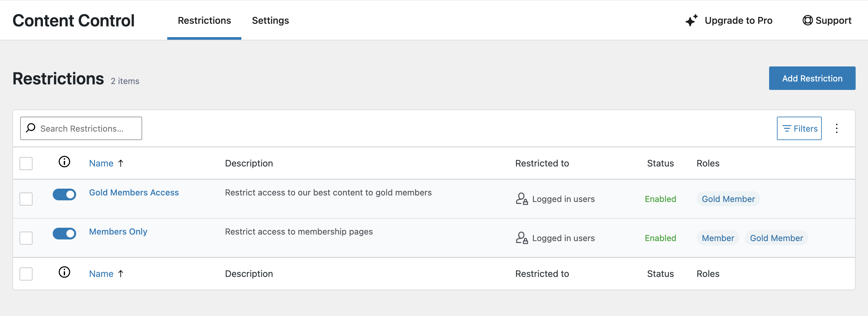
Task: Click the gold members content description text
Action: pos(328,192)
